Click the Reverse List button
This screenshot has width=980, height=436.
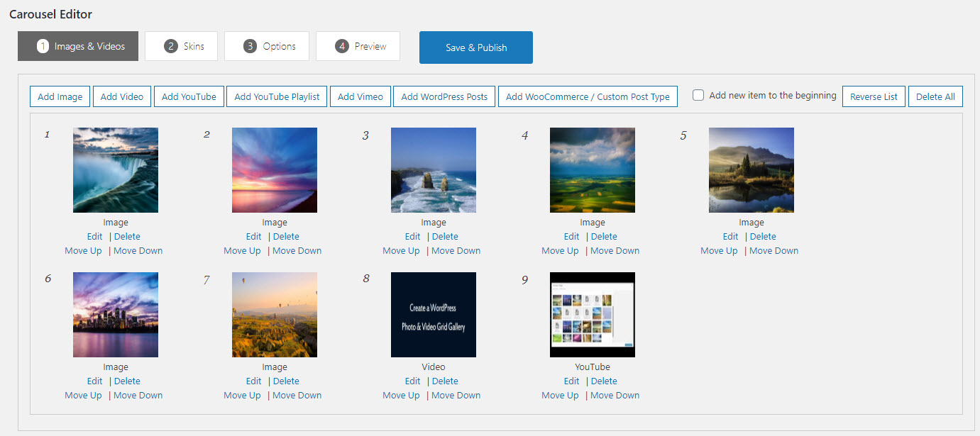(874, 96)
